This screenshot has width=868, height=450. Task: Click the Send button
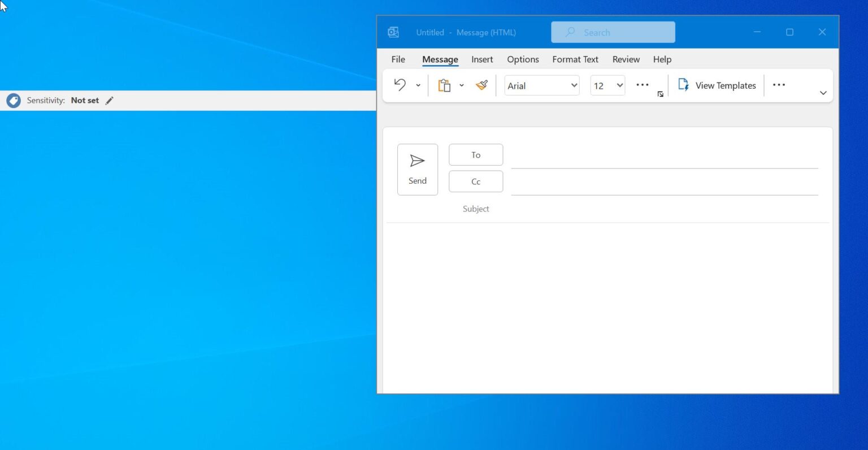coord(418,169)
